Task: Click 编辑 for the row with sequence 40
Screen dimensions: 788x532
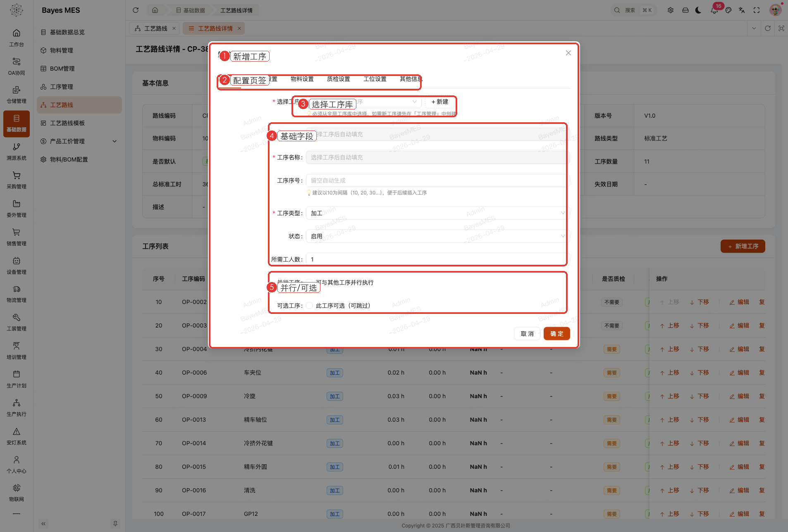Action: (x=739, y=373)
